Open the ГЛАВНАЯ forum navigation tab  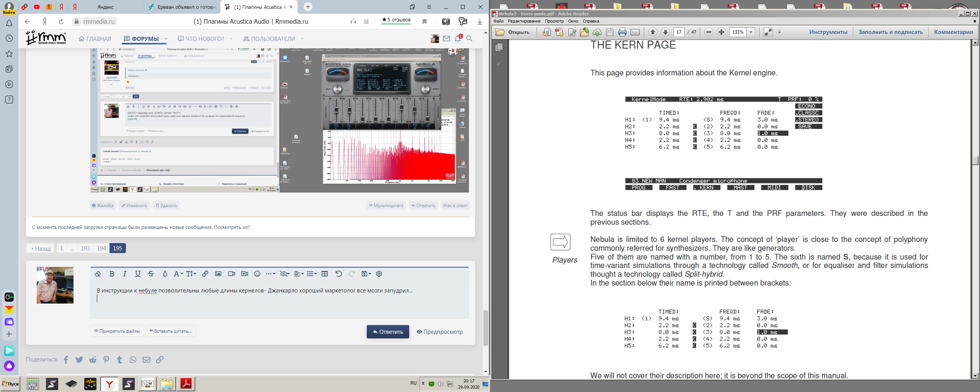tap(95, 39)
